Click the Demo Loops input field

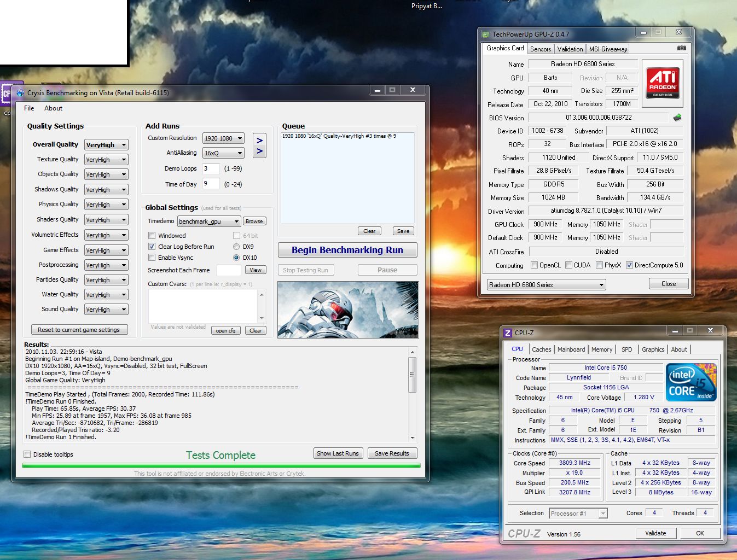(x=211, y=169)
